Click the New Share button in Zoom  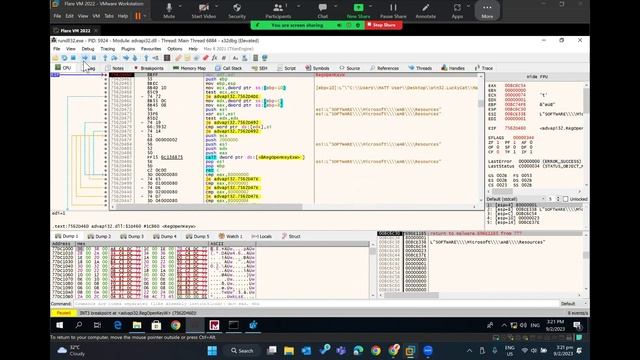(358, 11)
